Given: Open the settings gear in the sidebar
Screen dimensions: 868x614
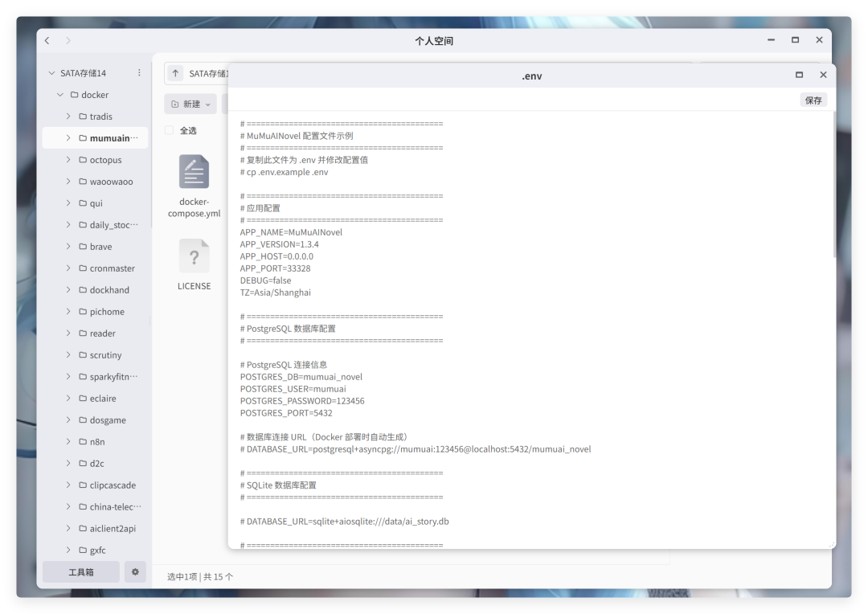Looking at the screenshot, I should coord(135,572).
